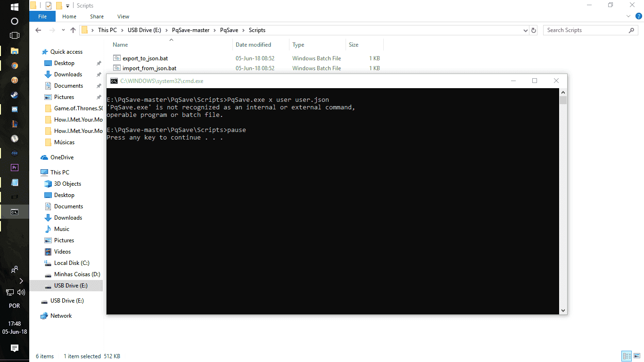Open Discord from the taskbar
The height and width of the screenshot is (362, 644).
(x=14, y=109)
